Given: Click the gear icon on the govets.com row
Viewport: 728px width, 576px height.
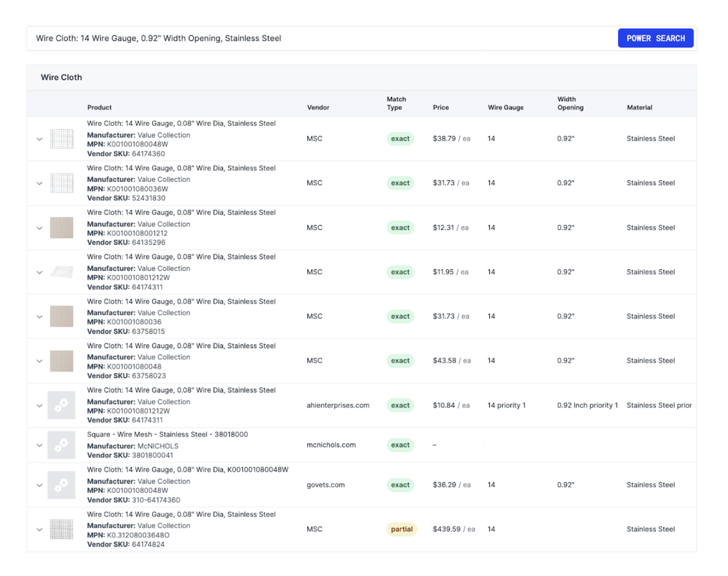Looking at the screenshot, I should coord(61,485).
